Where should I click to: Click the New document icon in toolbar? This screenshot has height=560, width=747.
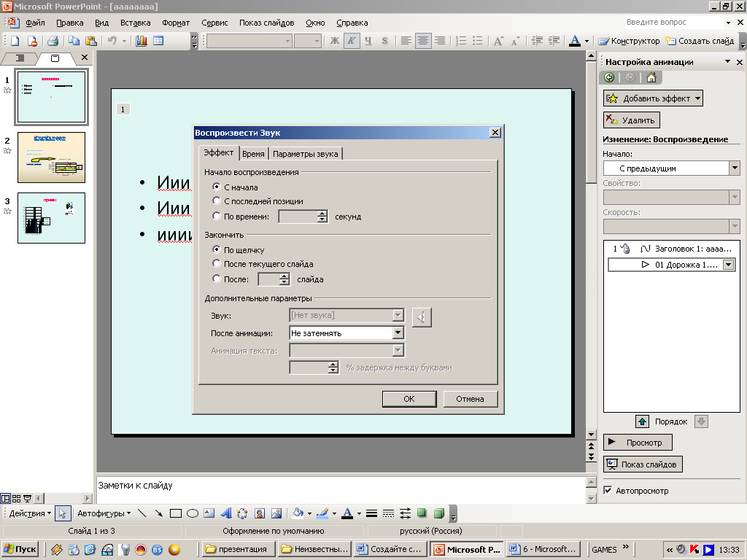[15, 41]
